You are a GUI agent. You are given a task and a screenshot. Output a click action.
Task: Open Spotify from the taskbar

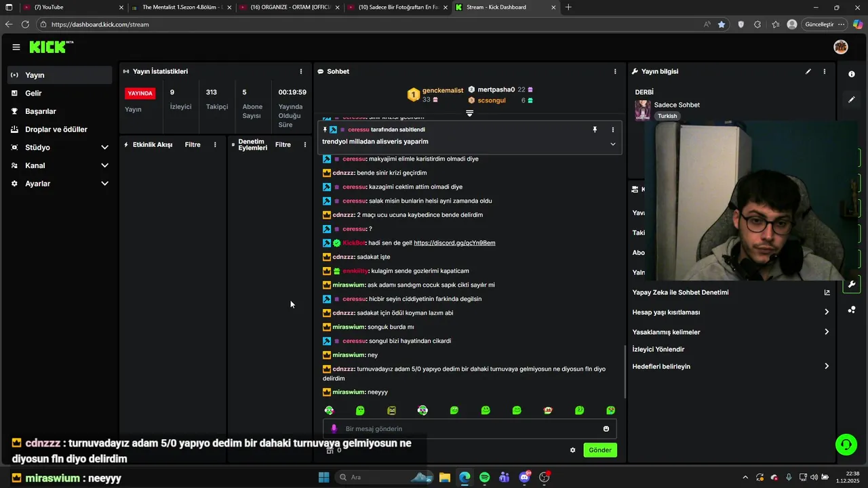point(484,477)
